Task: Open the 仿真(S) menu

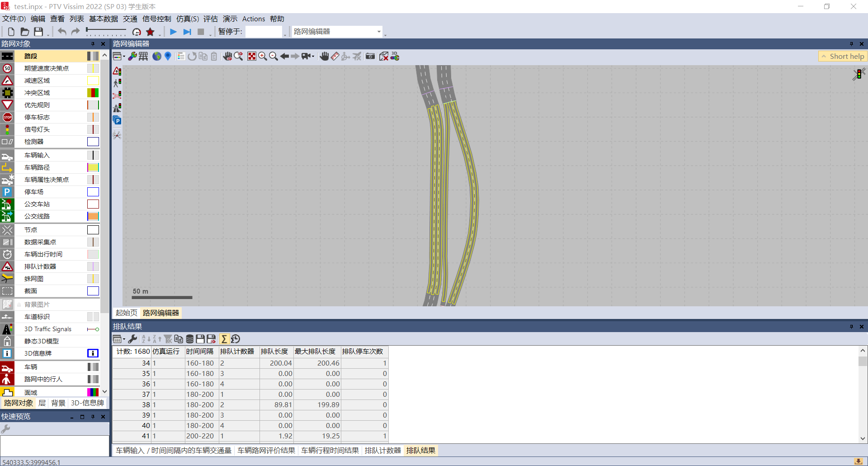Action: pos(187,19)
